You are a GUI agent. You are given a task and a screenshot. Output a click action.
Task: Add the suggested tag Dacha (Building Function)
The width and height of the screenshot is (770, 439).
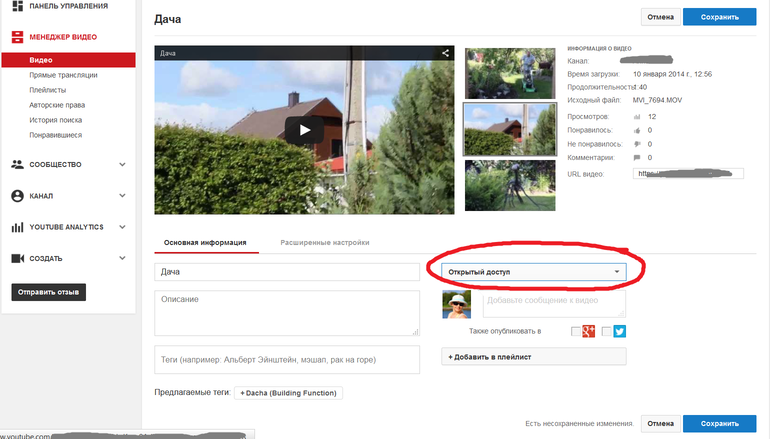288,393
